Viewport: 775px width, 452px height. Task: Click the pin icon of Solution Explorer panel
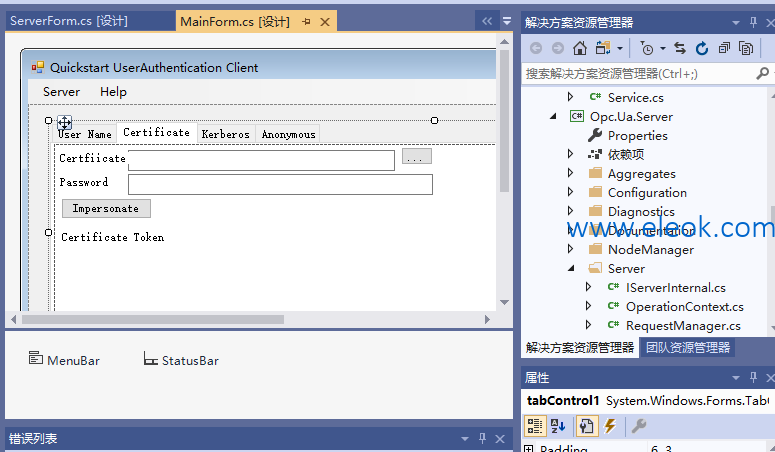tap(753, 22)
